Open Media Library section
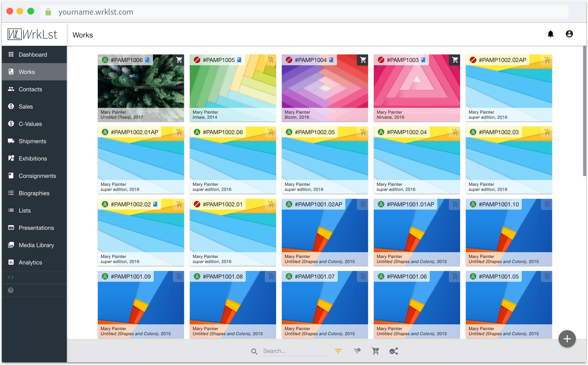 click(34, 245)
